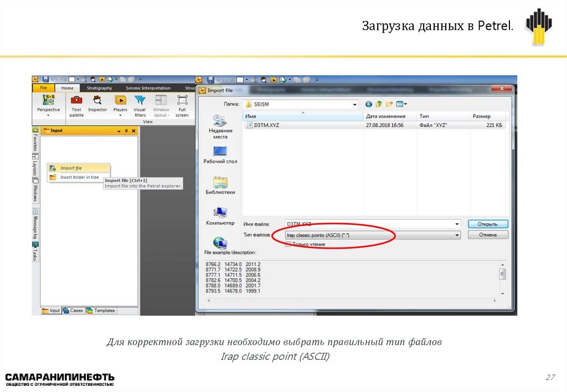Open the Тип файлов dropdown

point(373,235)
